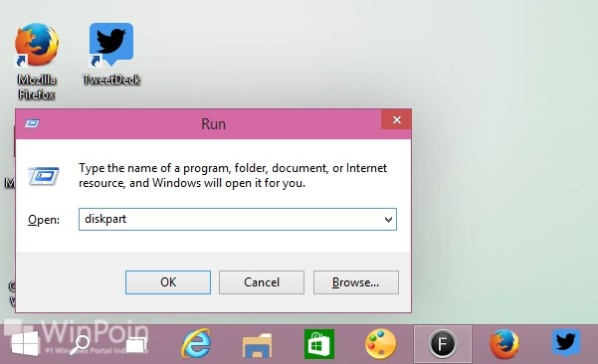Click the Run icon in title bar
Image resolution: width=598 pixels, height=364 pixels.
tap(32, 123)
